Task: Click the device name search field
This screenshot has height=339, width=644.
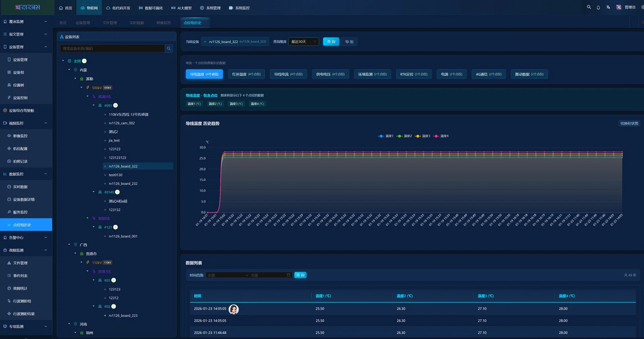Action: (x=112, y=49)
